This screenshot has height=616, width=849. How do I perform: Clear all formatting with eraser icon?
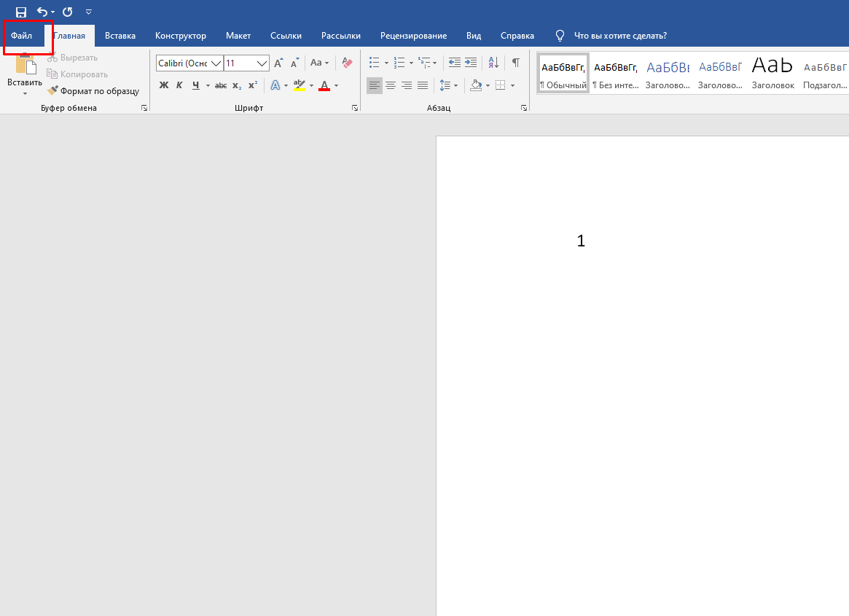point(347,63)
